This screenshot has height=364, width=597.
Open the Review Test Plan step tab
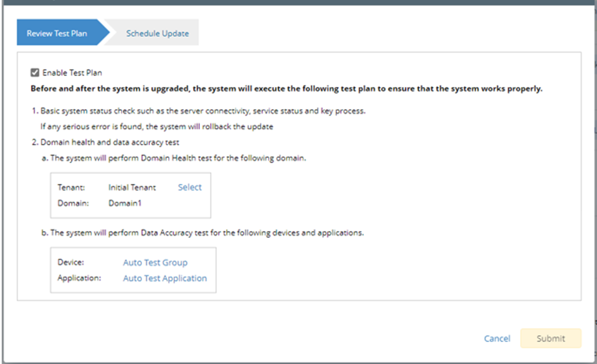(57, 33)
